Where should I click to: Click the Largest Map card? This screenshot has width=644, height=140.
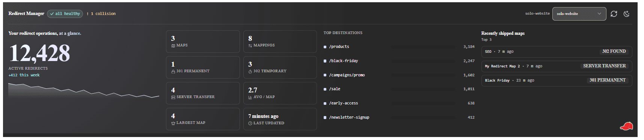(203, 119)
